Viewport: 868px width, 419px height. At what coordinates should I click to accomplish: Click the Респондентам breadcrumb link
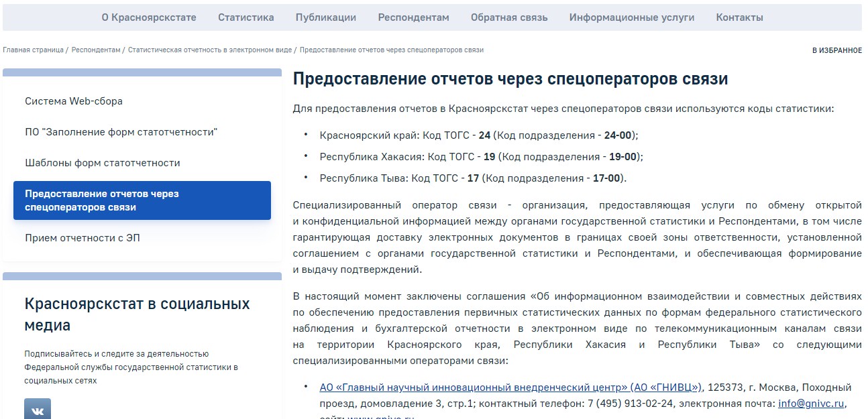pos(96,50)
